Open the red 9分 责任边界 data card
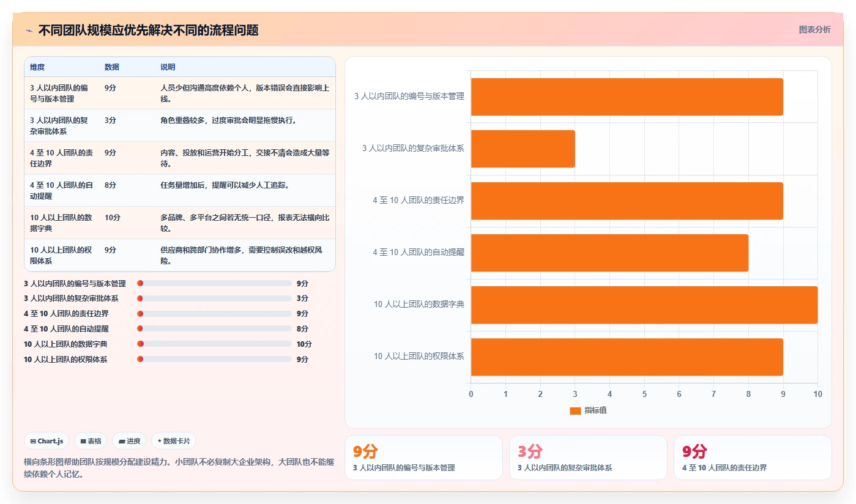Screen dimensions: 856x504 [x=753, y=458]
